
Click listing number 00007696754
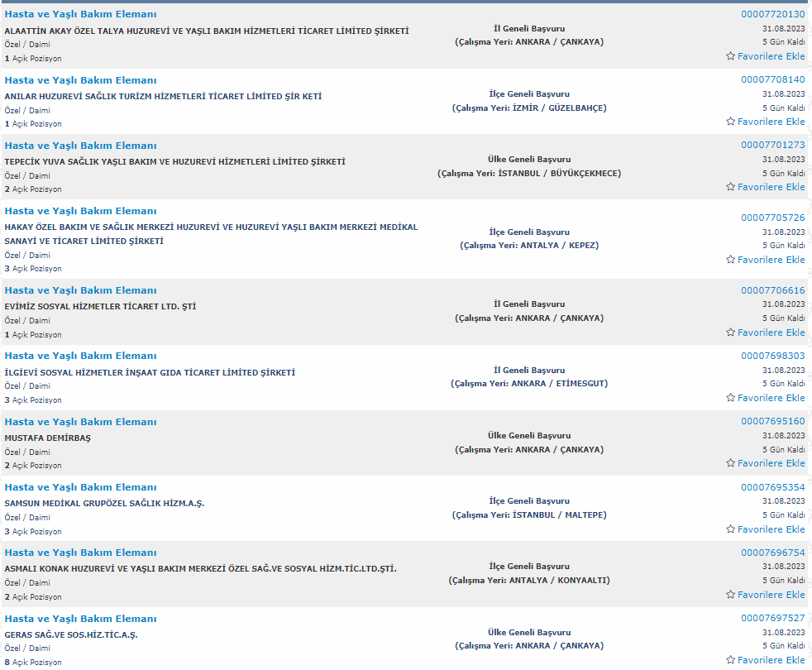(x=772, y=553)
